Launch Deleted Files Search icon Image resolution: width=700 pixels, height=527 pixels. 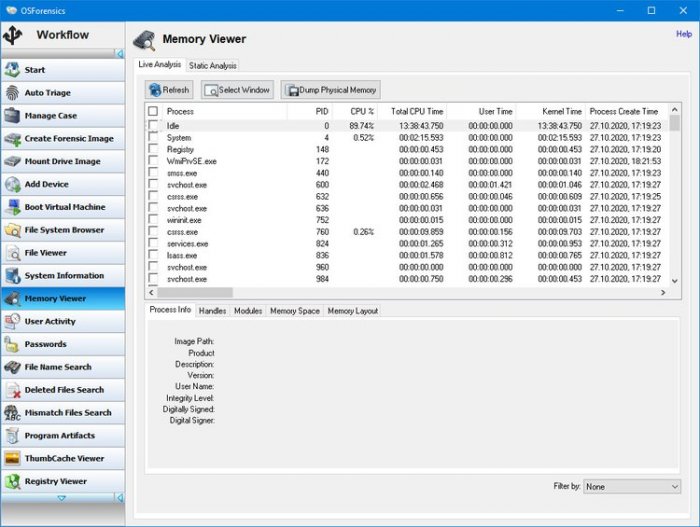click(x=13, y=390)
